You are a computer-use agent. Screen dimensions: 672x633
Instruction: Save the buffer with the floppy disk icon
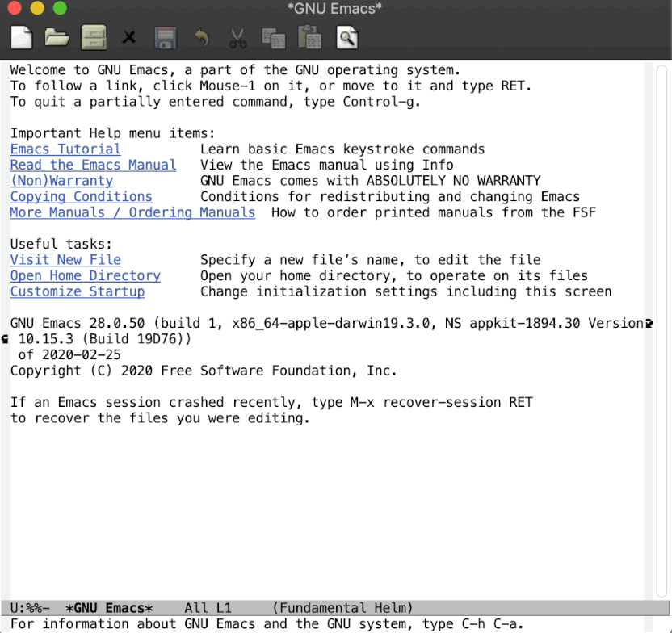(x=166, y=38)
